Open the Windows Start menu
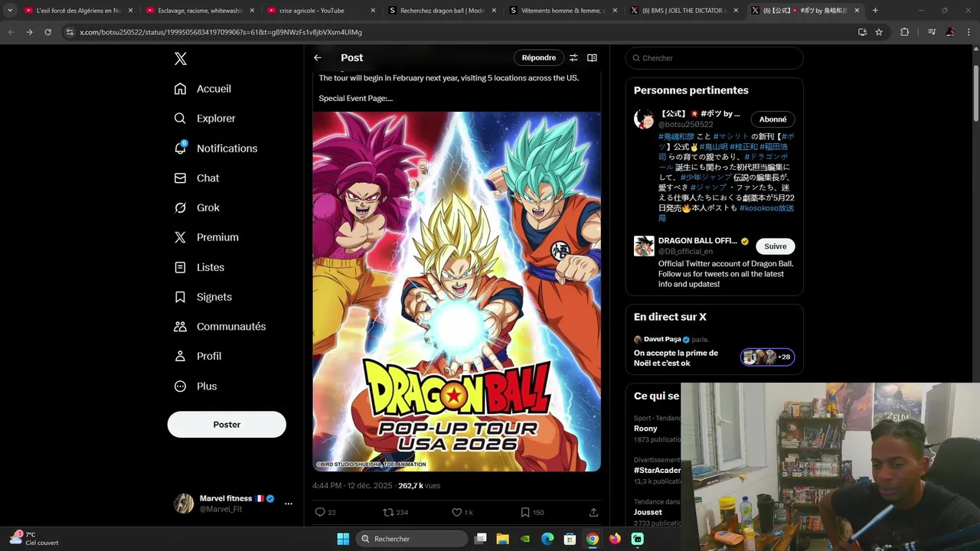Viewport: 980px width, 551px height. (343, 539)
